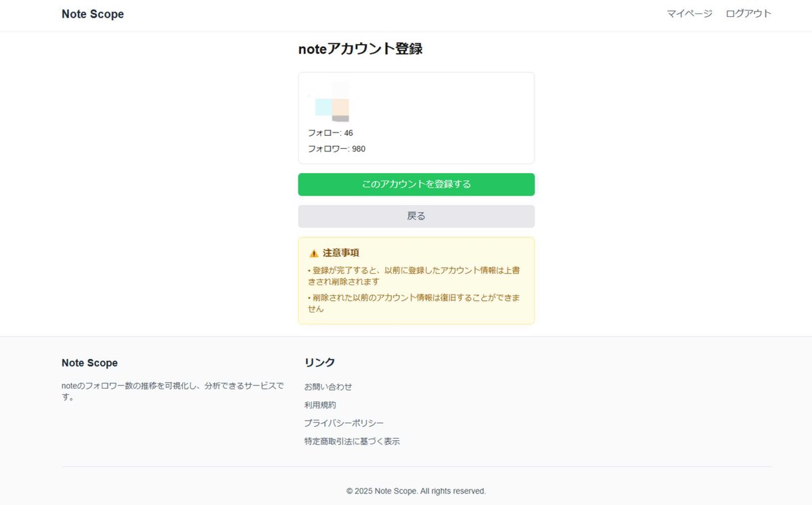Viewport: 812px width, 505px height.
Task: Open マイページ from the header
Action: click(689, 13)
